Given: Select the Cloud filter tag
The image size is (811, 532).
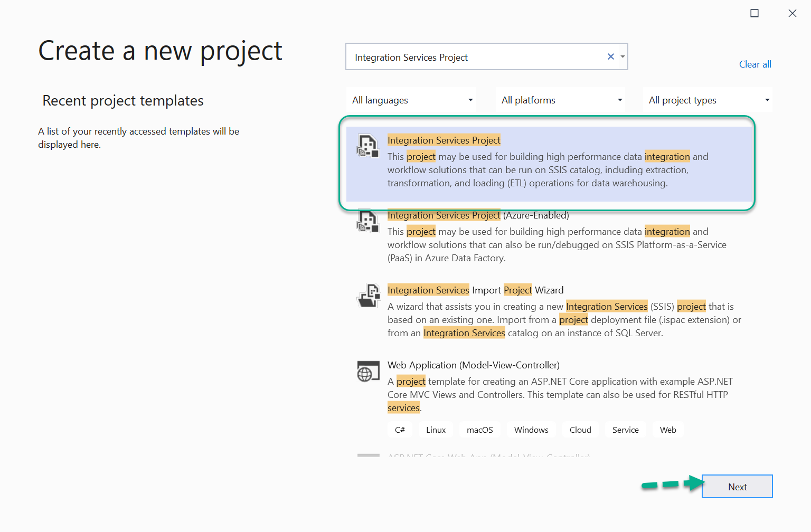Looking at the screenshot, I should [x=580, y=430].
